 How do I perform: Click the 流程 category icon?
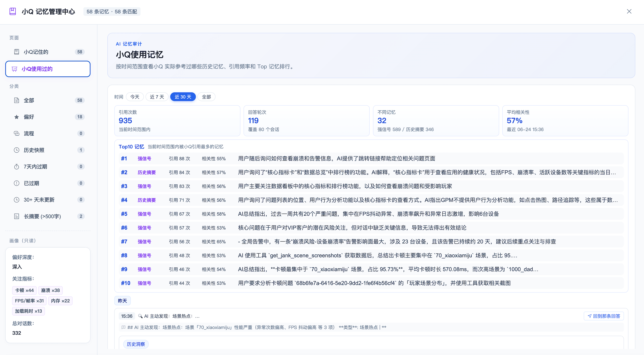[x=16, y=133]
